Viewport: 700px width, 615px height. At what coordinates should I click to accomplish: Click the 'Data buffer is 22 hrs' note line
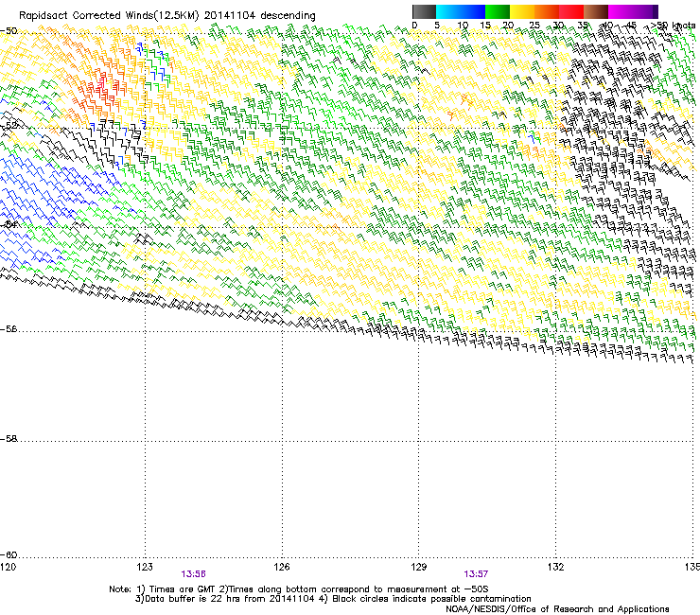(x=333, y=599)
